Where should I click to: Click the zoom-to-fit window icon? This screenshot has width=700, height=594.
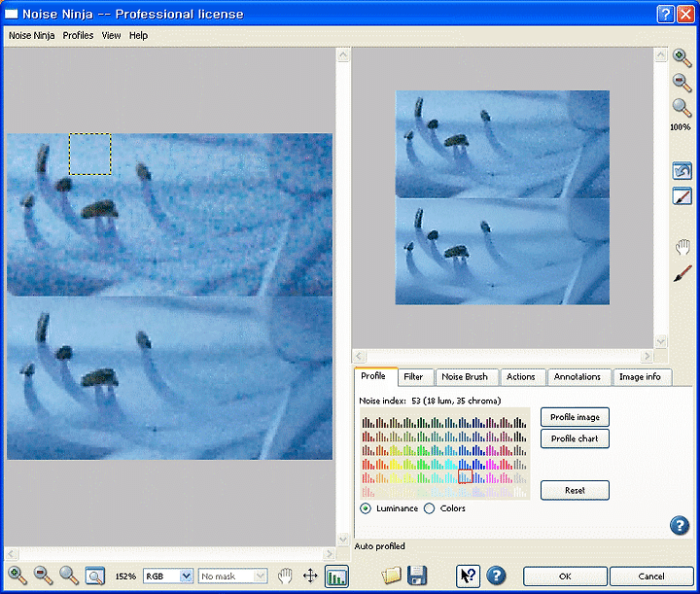[95, 576]
